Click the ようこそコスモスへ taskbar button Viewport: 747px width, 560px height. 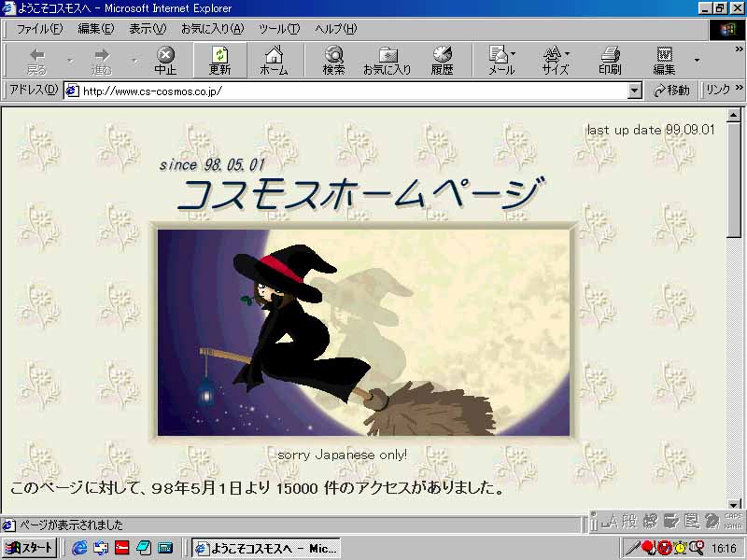point(267,548)
